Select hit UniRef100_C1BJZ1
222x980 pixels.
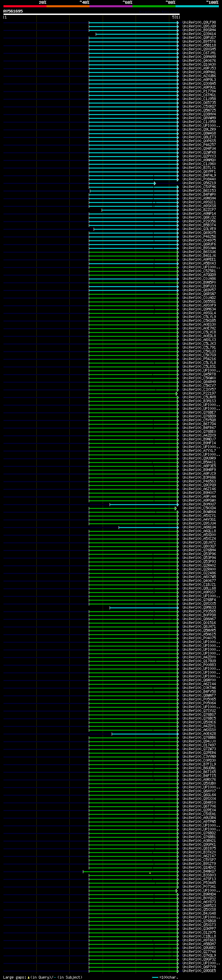coord(199,584)
